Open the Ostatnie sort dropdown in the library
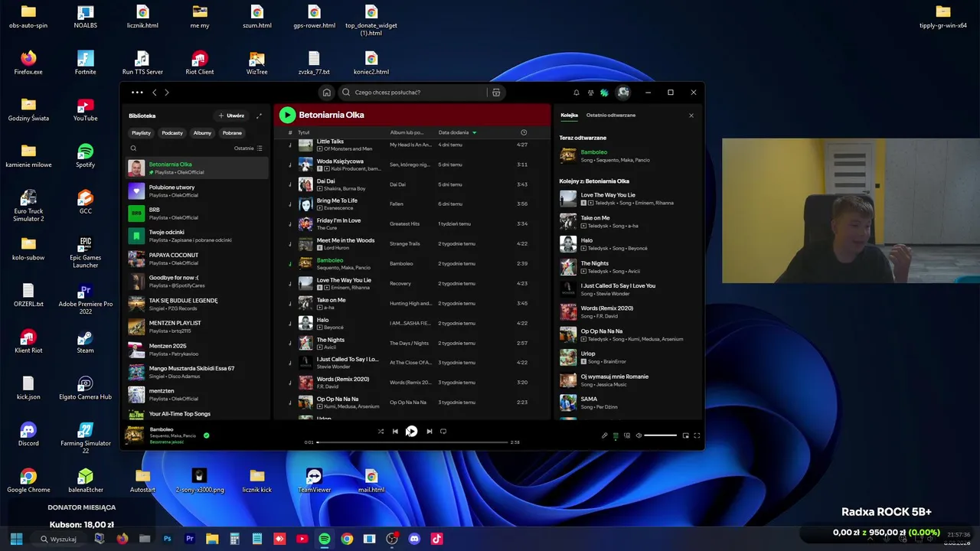The height and width of the screenshot is (551, 980). (248, 148)
